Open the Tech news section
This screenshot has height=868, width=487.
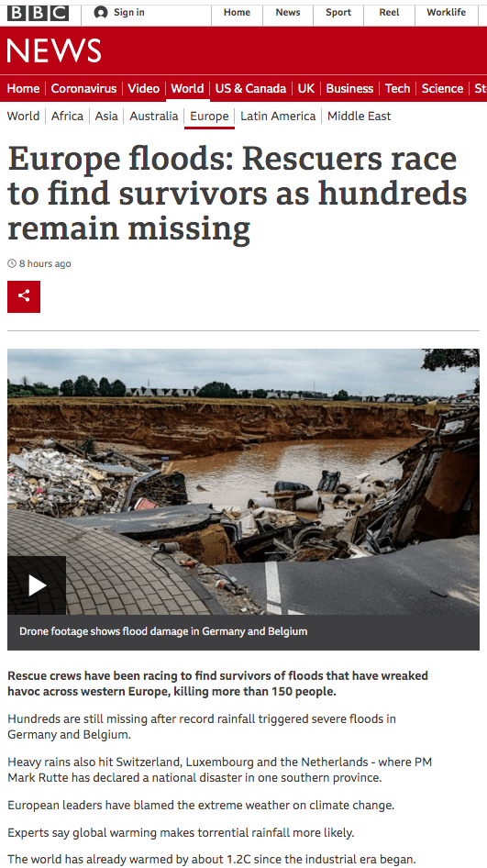[397, 89]
